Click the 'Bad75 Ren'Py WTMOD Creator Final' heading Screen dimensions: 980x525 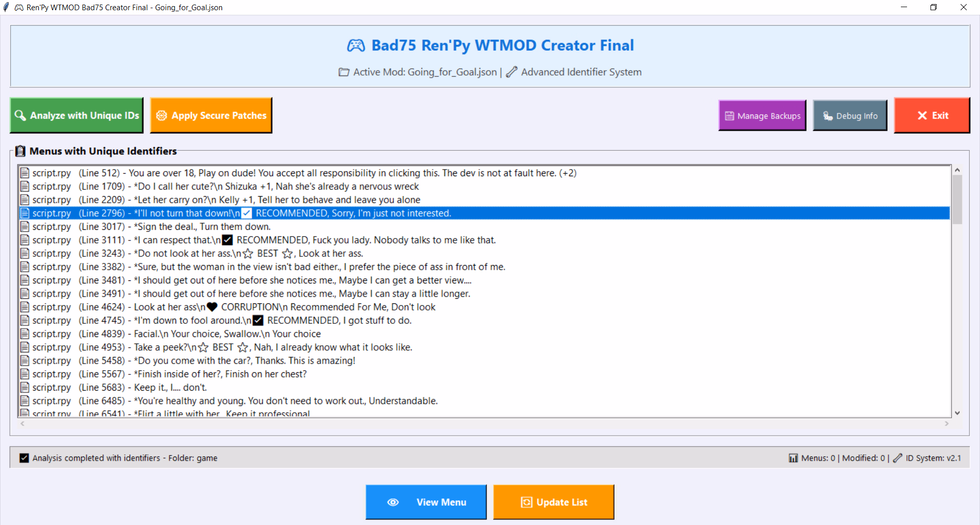pyautogui.click(x=503, y=45)
